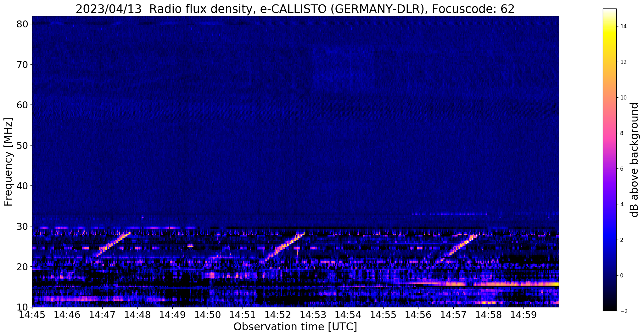Click the plot title mentioning e-CALLISTO (GERMANY-DLR)
644x336 pixels.
click(295, 9)
